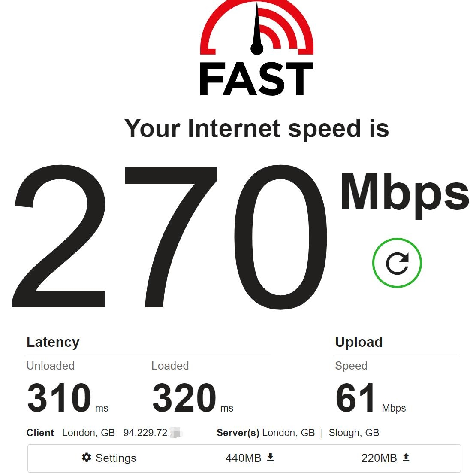Screen dimensions: 476x473
Task: Click the 320 ms loaded latency value
Action: [193, 397]
